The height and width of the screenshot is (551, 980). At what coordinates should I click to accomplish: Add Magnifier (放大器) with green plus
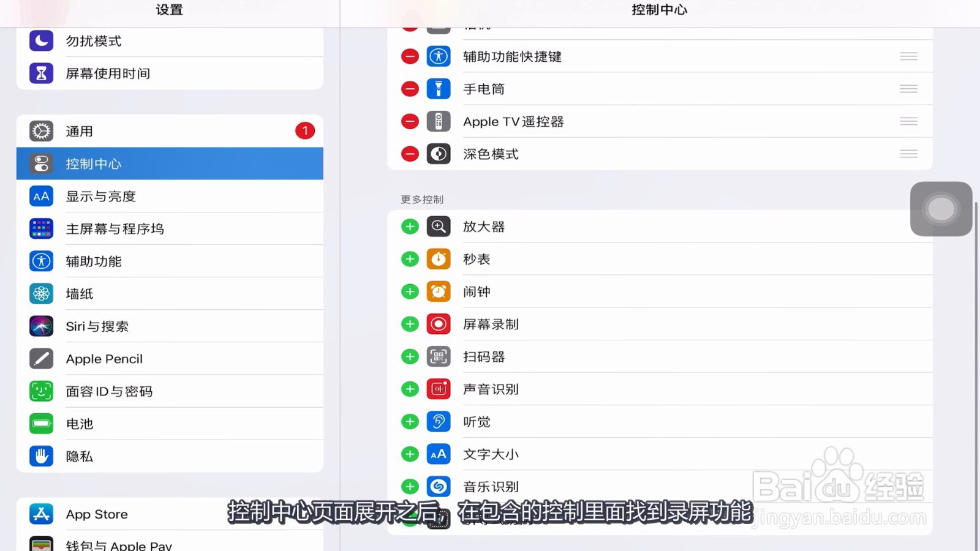tap(410, 227)
